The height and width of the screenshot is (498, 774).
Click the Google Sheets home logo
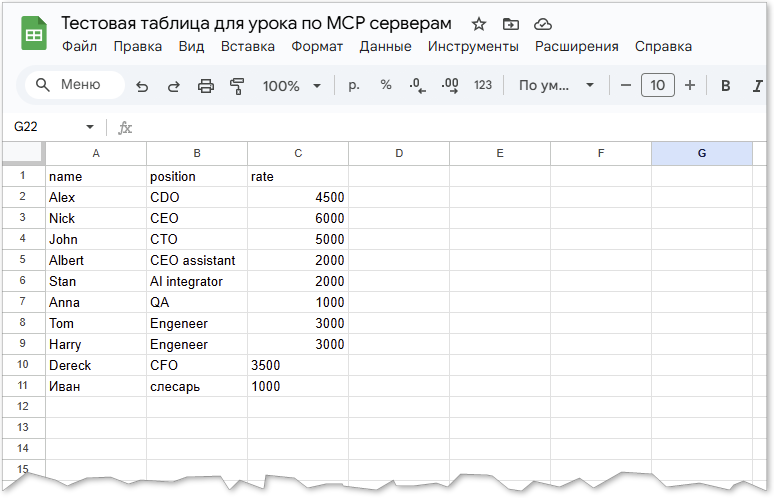pyautogui.click(x=34, y=34)
